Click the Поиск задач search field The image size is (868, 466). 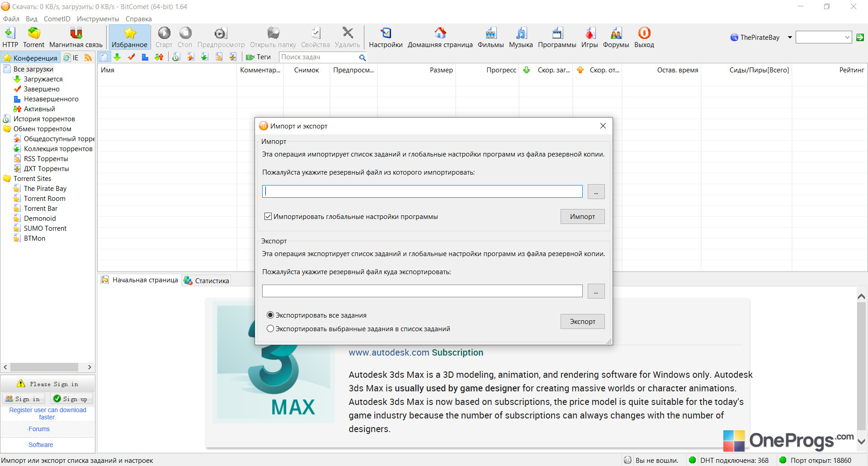[319, 57]
